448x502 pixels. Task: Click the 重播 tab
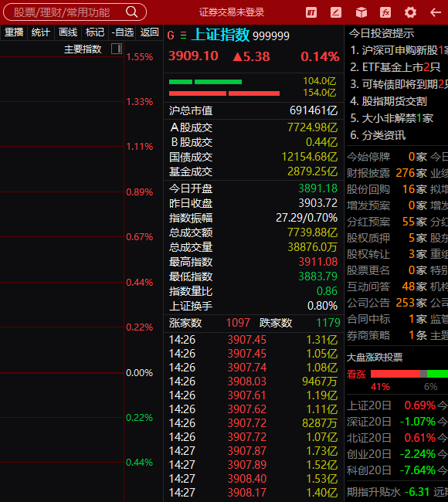click(x=14, y=32)
